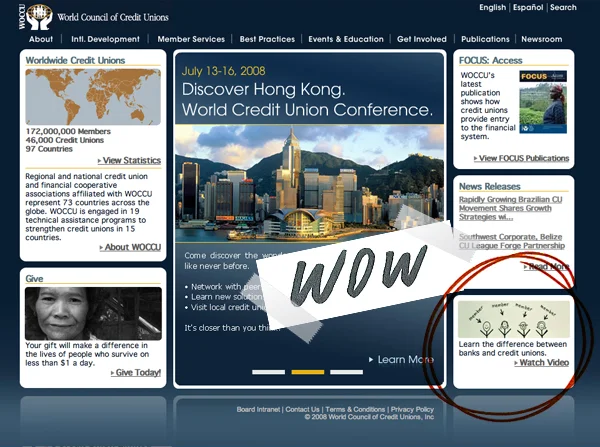The height and width of the screenshot is (447, 600).
Task: Switch language to English
Action: [x=492, y=7]
